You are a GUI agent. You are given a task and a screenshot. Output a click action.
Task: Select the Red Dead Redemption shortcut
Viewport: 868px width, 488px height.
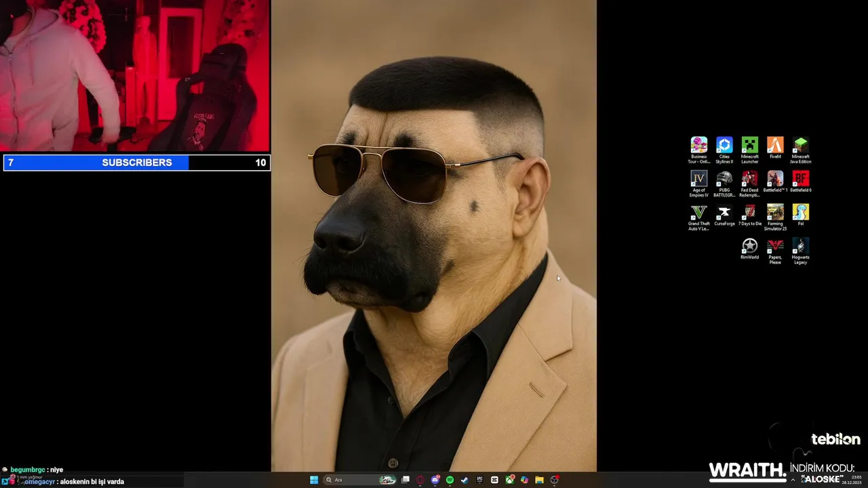pos(749,184)
